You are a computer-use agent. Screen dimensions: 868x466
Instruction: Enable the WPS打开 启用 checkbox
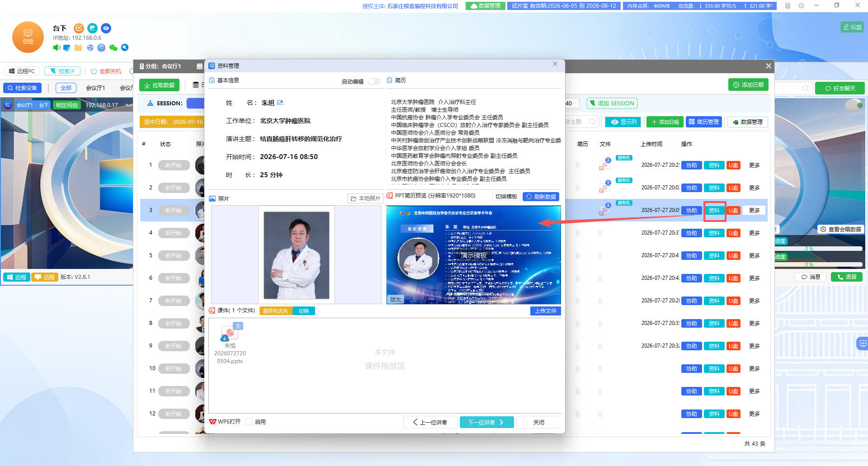pos(249,422)
